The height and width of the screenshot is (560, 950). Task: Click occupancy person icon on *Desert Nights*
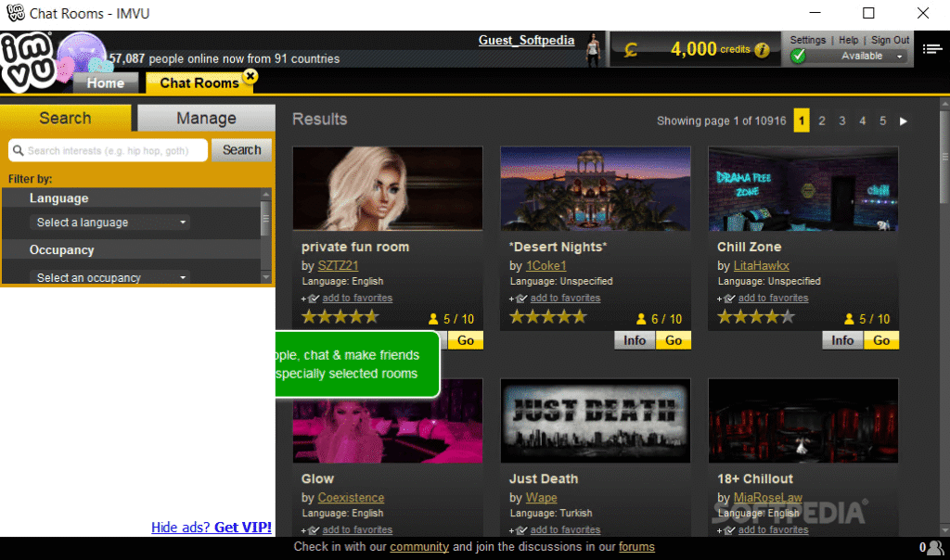pyautogui.click(x=641, y=319)
